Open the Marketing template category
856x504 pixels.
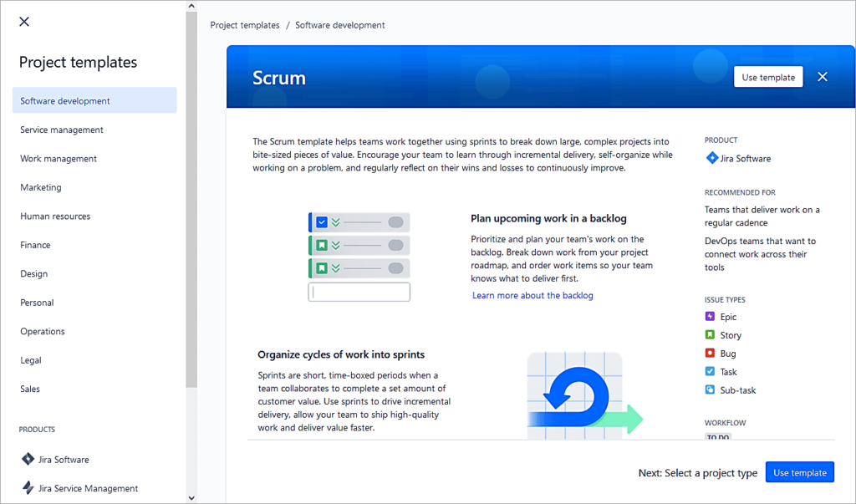coord(43,187)
